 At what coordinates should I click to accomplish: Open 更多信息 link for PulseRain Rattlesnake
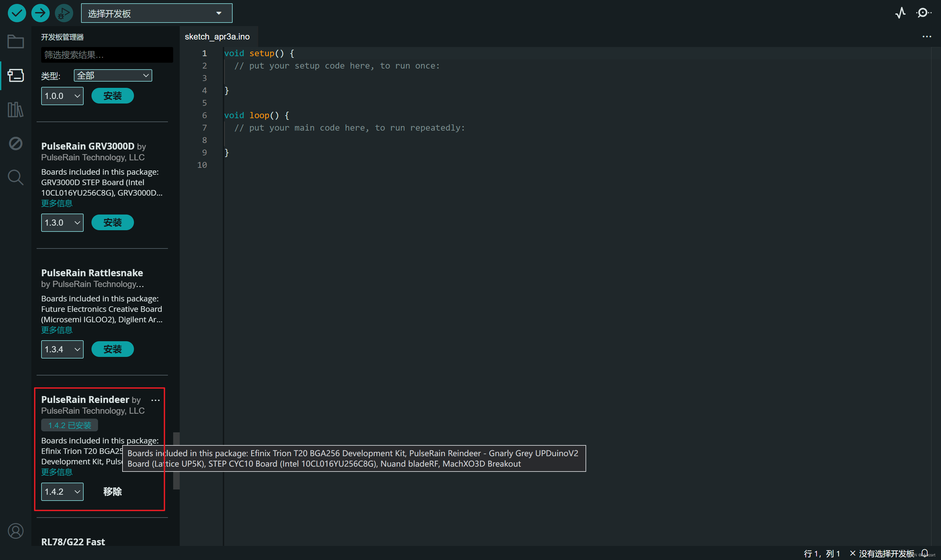[x=57, y=330]
